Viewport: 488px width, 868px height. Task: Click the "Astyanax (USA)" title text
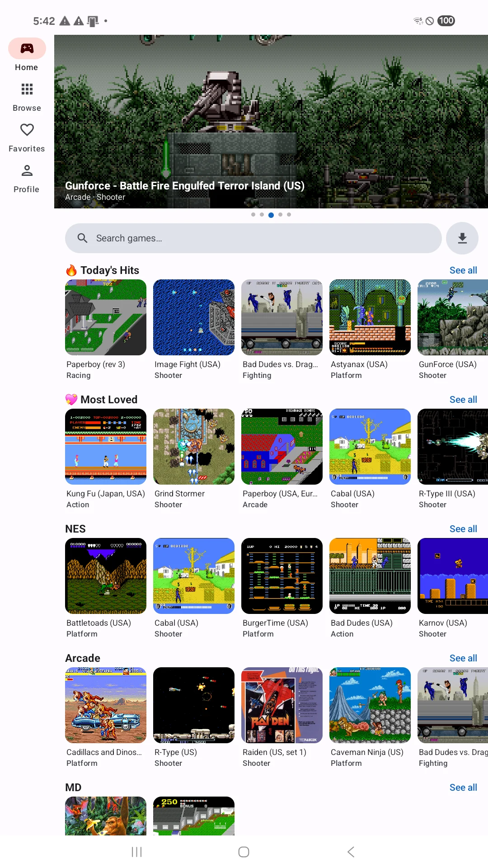coord(359,364)
